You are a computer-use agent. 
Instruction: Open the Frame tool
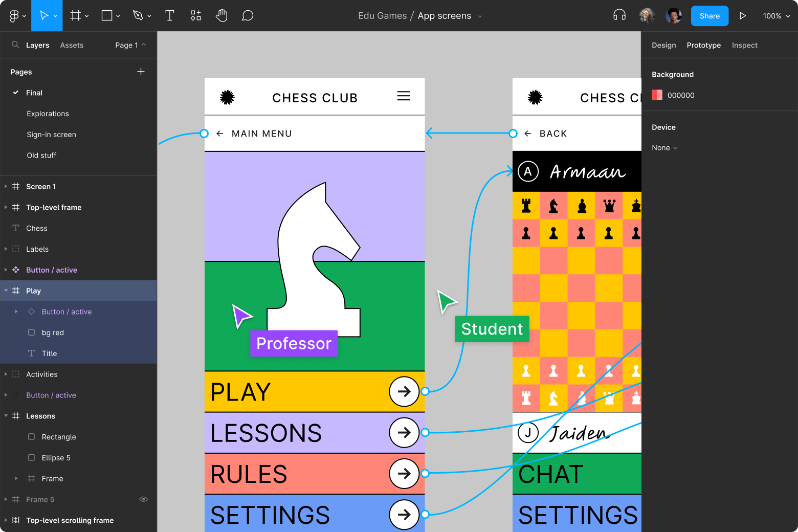point(75,15)
